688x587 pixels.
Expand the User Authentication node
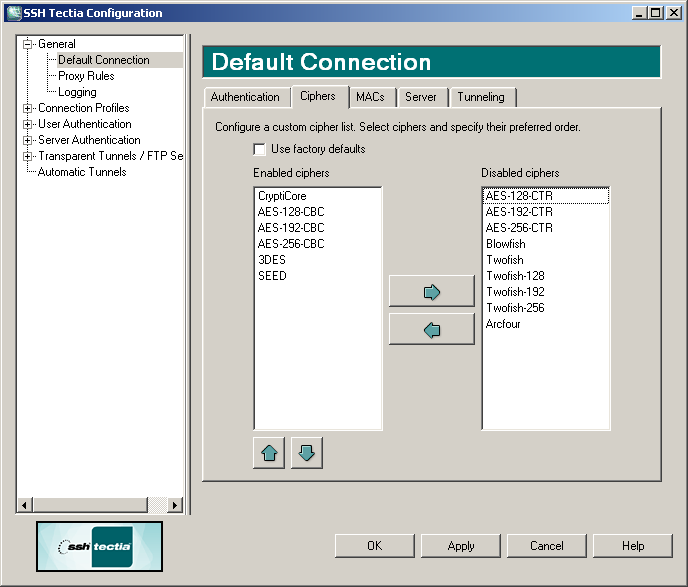click(x=28, y=124)
